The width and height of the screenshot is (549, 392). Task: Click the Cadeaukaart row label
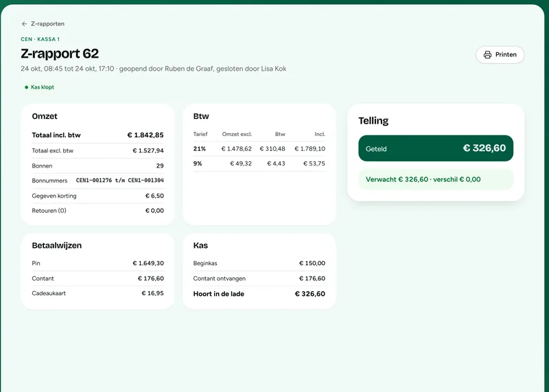point(49,293)
